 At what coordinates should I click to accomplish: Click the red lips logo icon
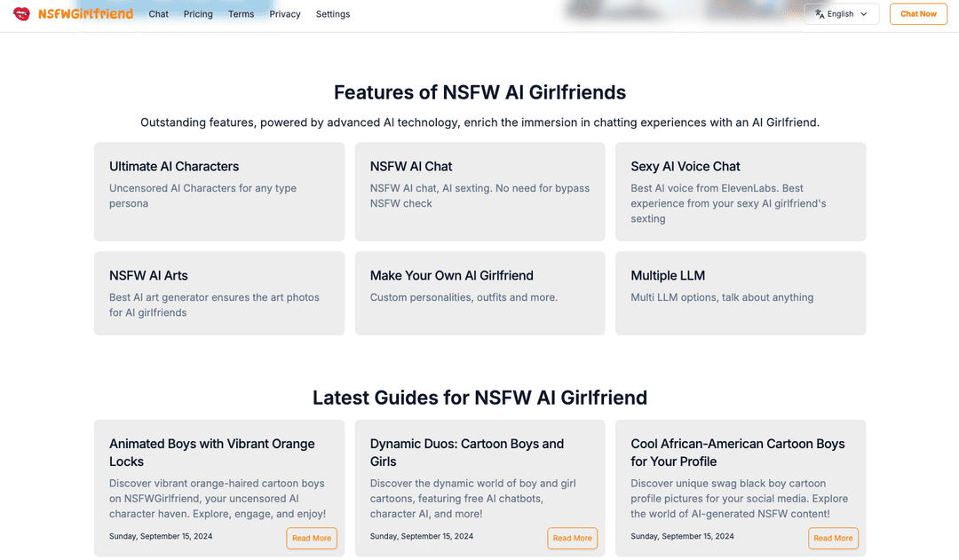21,14
